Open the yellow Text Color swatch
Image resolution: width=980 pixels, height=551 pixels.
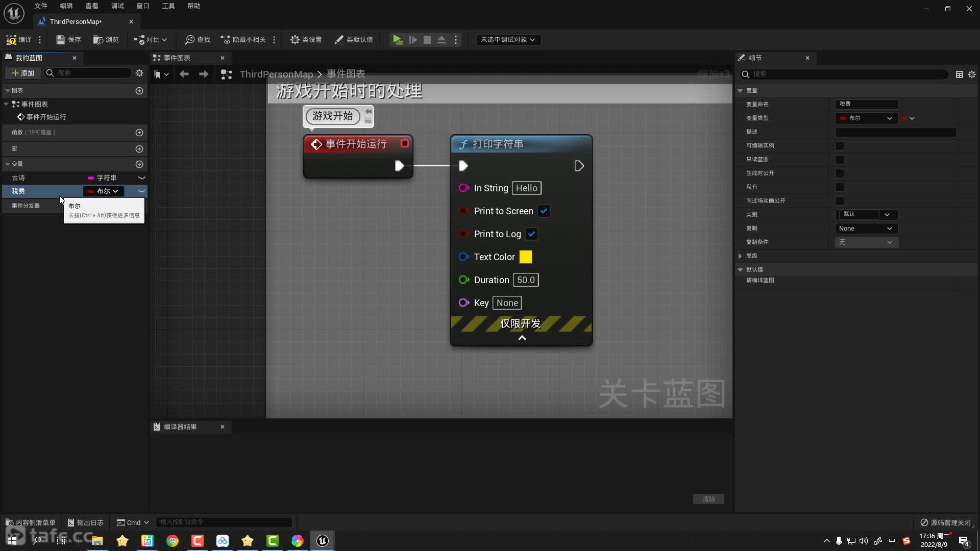click(526, 257)
